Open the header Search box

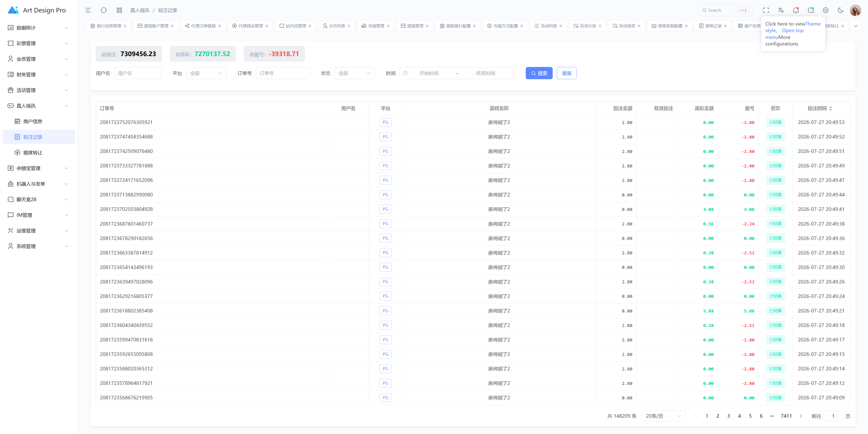[x=725, y=10]
